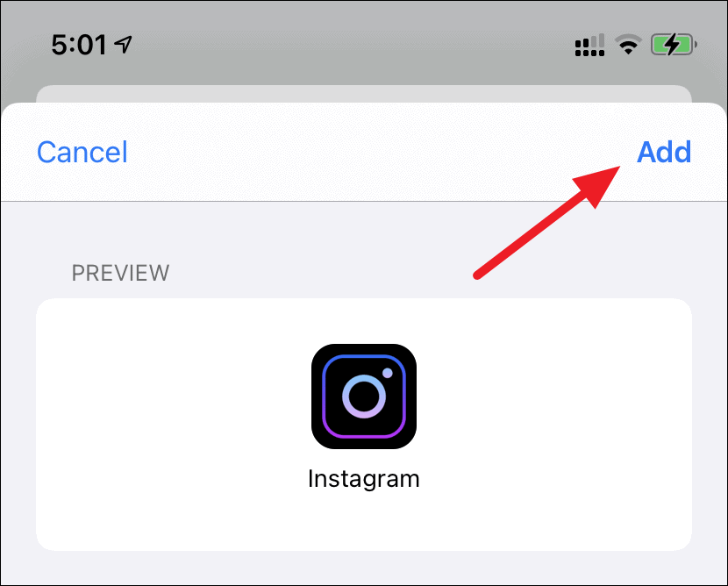The image size is (728, 586).
Task: Tap the dimmed card behind the sheet
Action: tap(364, 93)
